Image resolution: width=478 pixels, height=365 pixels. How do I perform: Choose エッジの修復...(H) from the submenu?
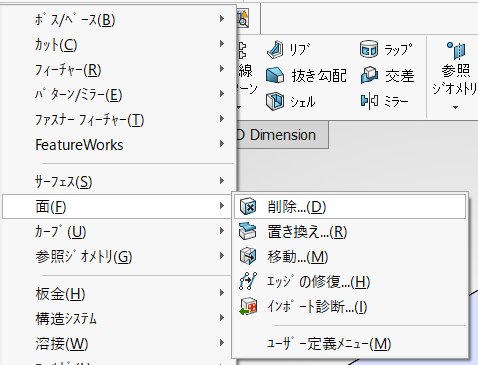tap(350, 281)
